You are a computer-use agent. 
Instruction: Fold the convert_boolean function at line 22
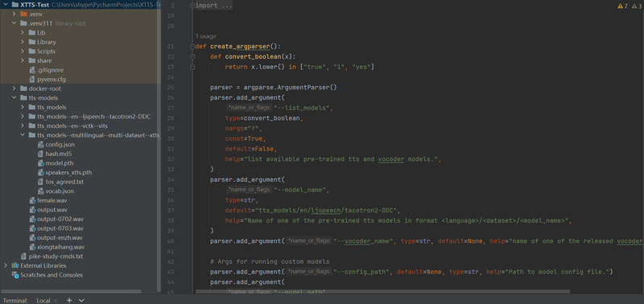click(192, 56)
